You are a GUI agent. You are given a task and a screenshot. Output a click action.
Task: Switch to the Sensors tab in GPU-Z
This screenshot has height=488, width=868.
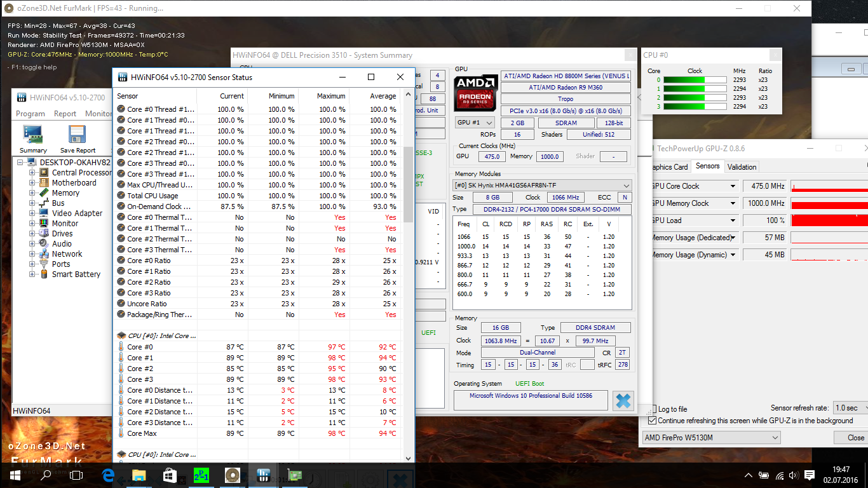pyautogui.click(x=707, y=166)
